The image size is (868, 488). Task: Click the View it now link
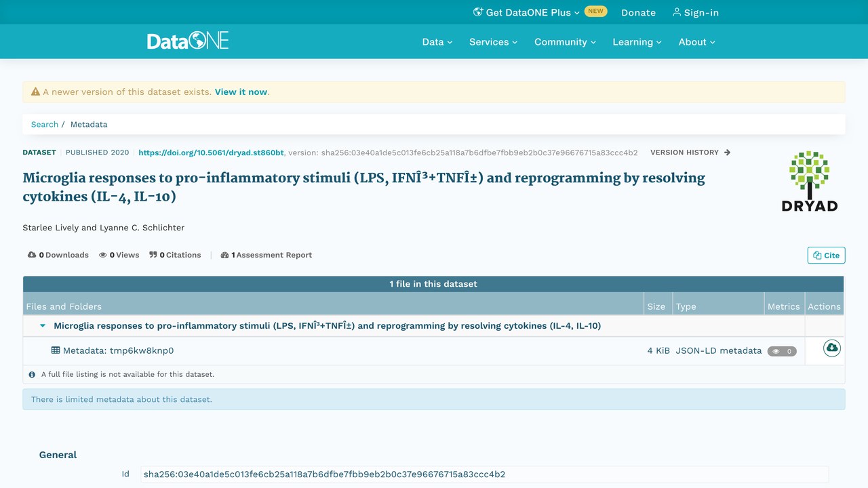pyautogui.click(x=241, y=92)
